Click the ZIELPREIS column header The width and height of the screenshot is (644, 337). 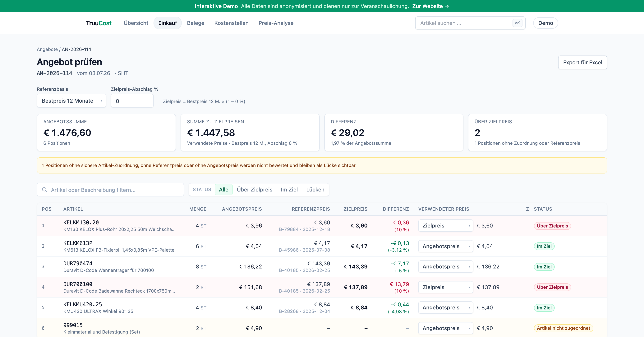coord(356,209)
